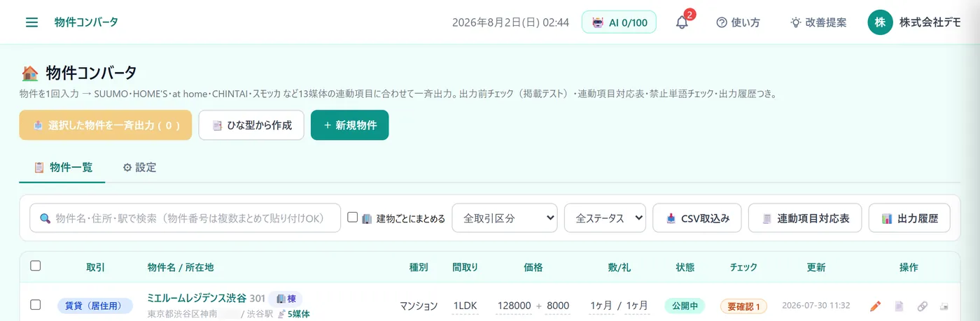Click the 1LDK layout cell
The height and width of the screenshot is (321, 980).
(465, 306)
